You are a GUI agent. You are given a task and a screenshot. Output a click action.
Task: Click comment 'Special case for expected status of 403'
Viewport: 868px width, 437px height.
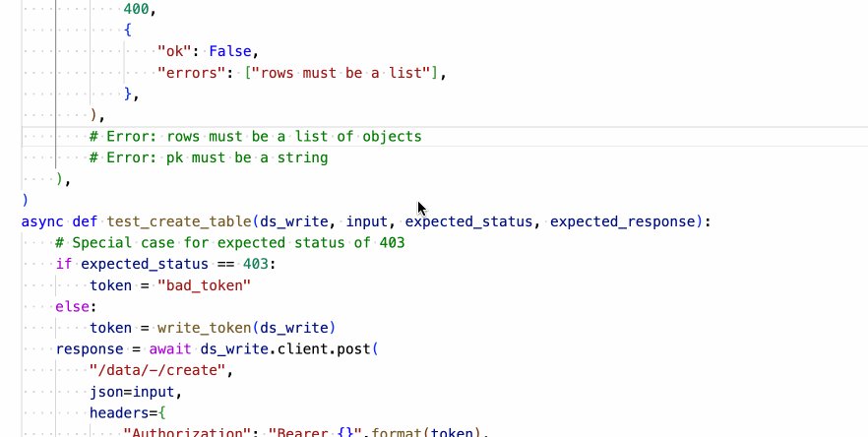229,242
